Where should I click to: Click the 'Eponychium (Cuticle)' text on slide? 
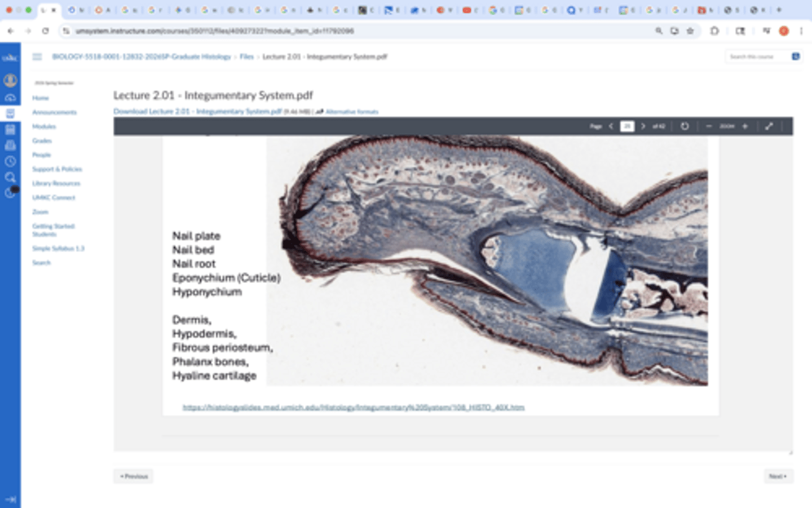[226, 277]
